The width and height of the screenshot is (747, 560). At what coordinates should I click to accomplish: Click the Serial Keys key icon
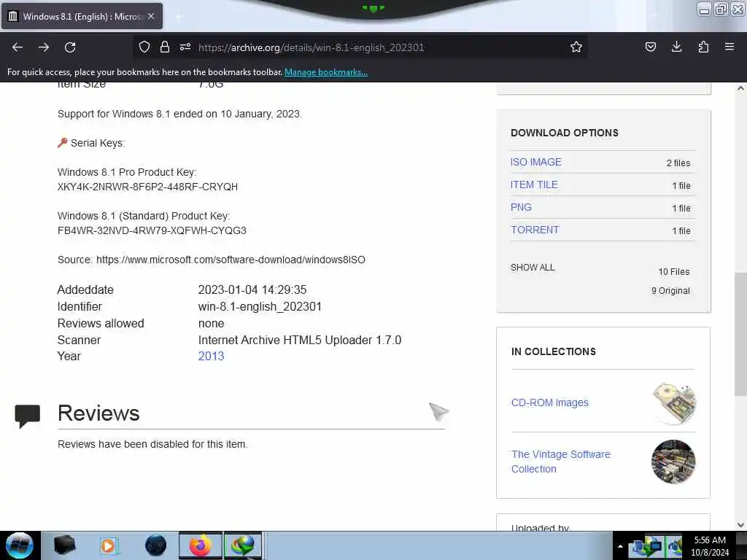(x=63, y=142)
